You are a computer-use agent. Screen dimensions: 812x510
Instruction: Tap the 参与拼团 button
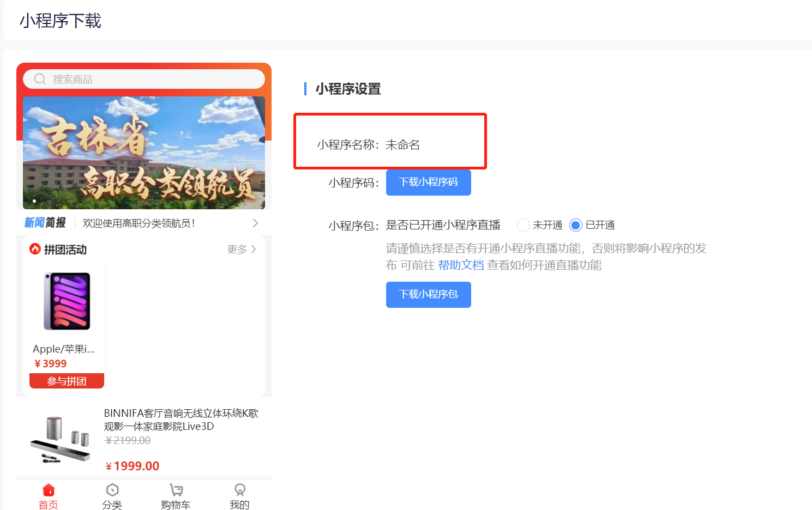click(67, 381)
